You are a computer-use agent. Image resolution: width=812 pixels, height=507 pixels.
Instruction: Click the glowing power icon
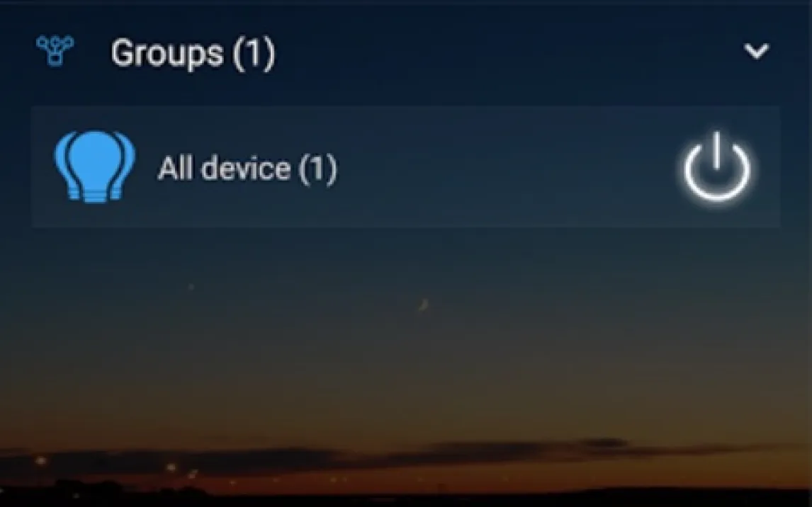pos(717,166)
